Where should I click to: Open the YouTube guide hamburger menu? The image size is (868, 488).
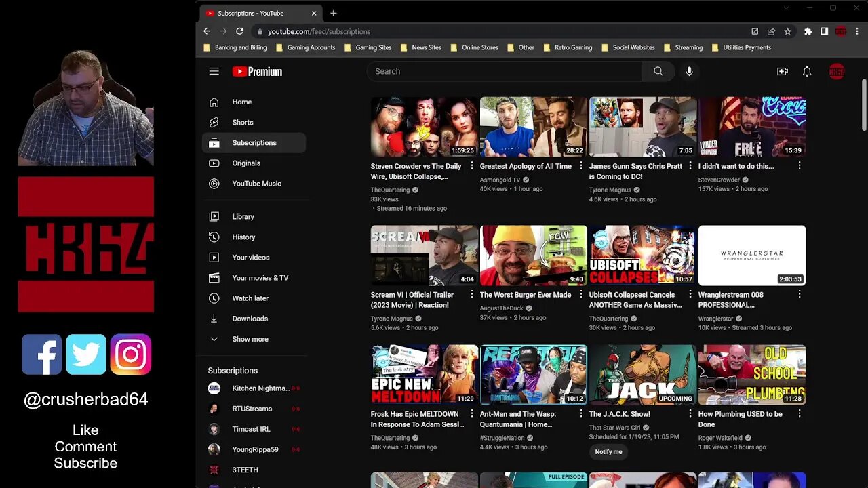point(214,71)
